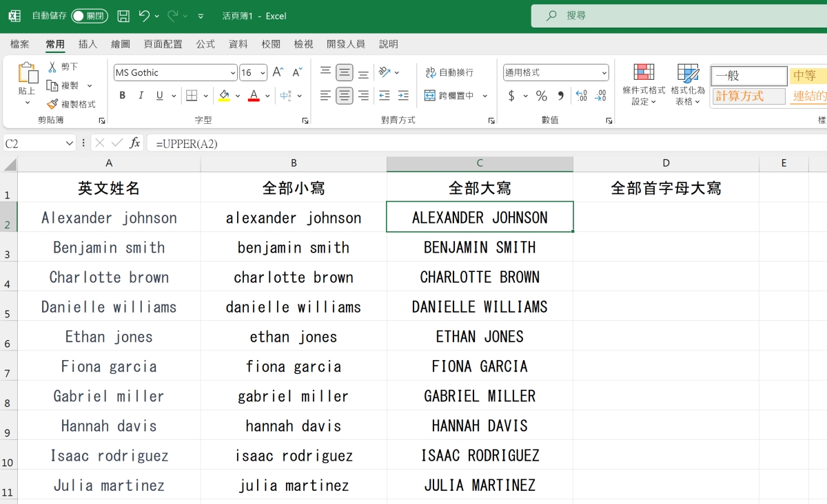Apply percent style to selected cell
The height and width of the screenshot is (504, 827).
542,96
